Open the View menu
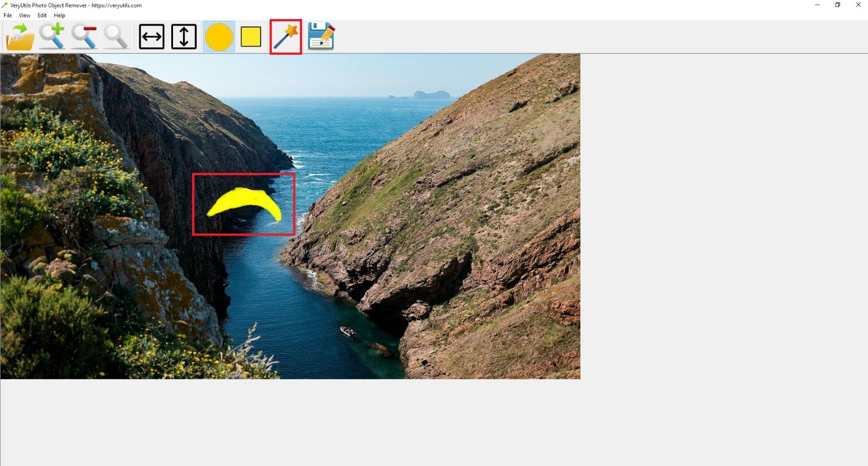868x466 pixels. point(25,16)
